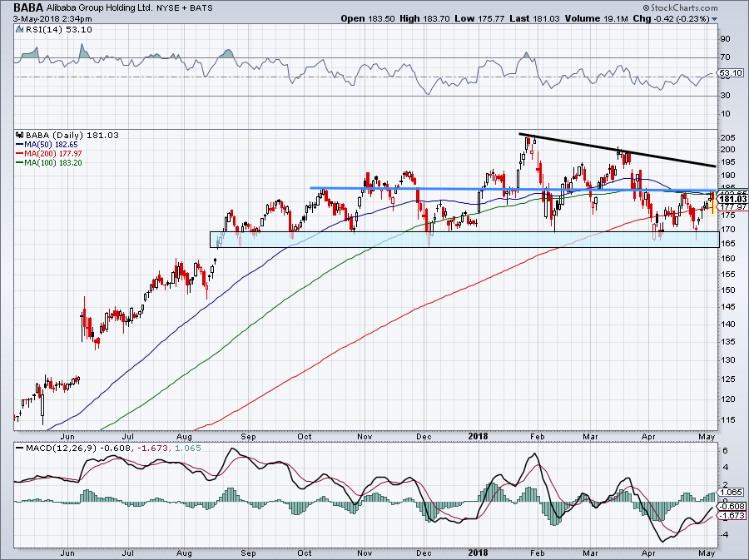Click the '3-May-2018 2:34pm' timestamp
This screenshot has width=749, height=560.
coord(52,19)
